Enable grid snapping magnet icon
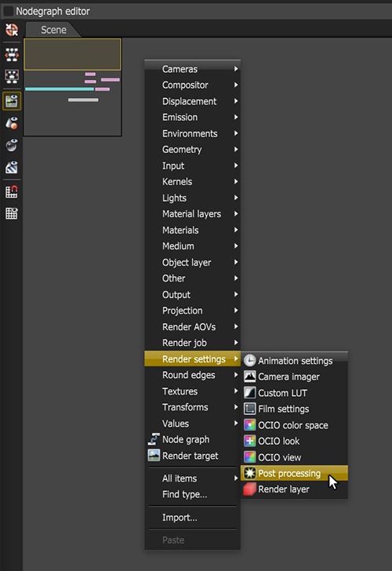The height and width of the screenshot is (571, 392). coord(12,192)
